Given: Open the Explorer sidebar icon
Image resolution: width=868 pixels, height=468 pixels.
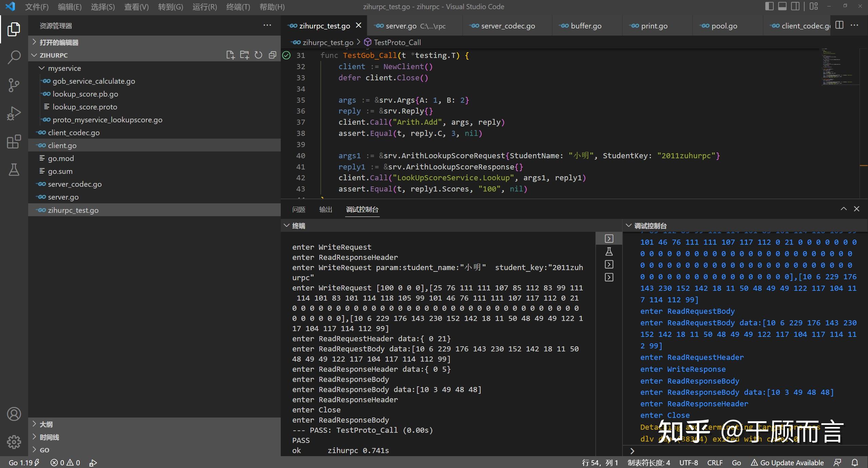Looking at the screenshot, I should coord(14,29).
